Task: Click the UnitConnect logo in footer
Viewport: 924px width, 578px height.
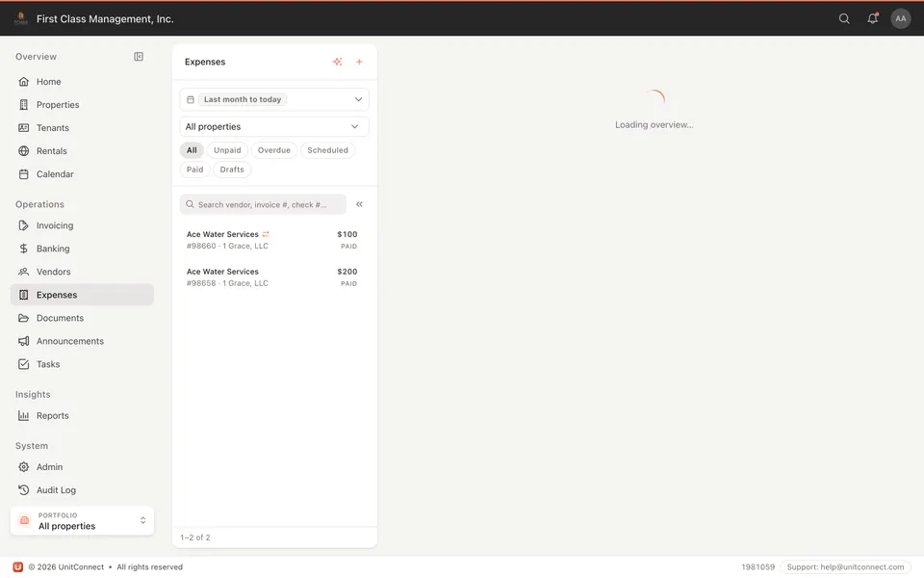Action: click(18, 566)
